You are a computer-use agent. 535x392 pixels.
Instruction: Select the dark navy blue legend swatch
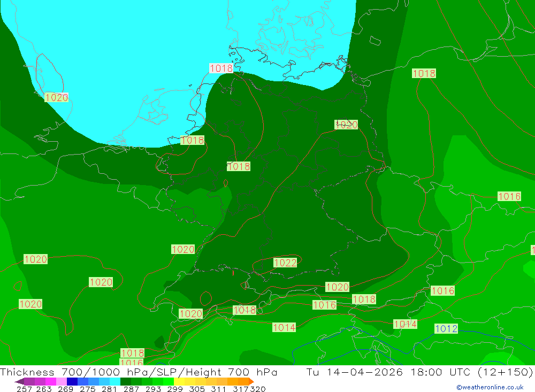72,381
